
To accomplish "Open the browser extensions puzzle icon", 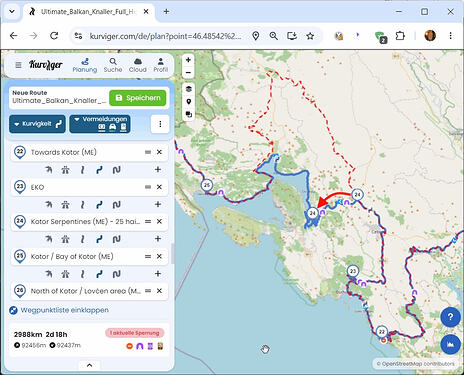I will pos(400,36).
